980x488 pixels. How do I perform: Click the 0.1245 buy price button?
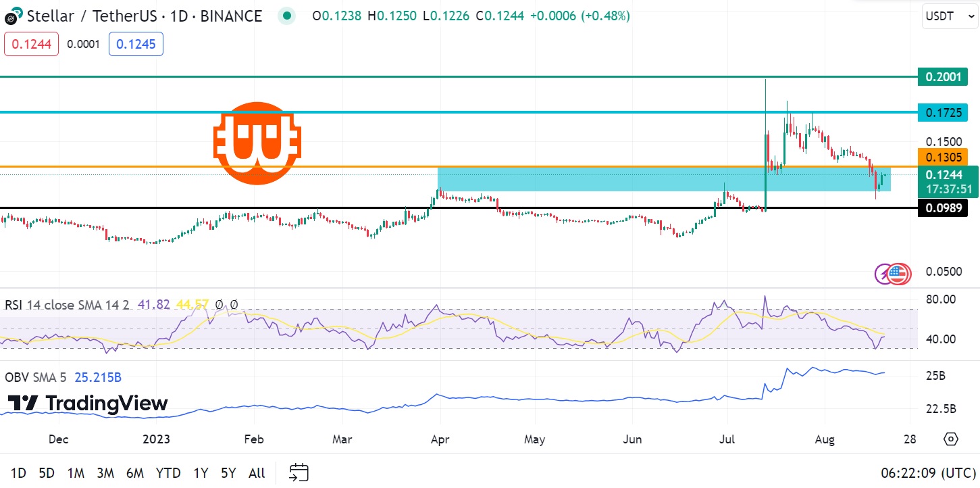click(136, 44)
